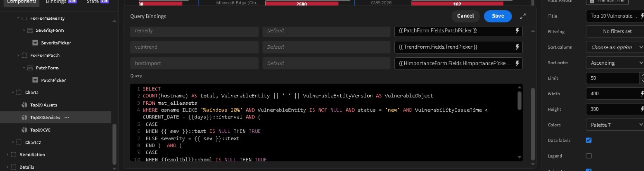Cancel the Query Bindings dialog

[x=465, y=16]
